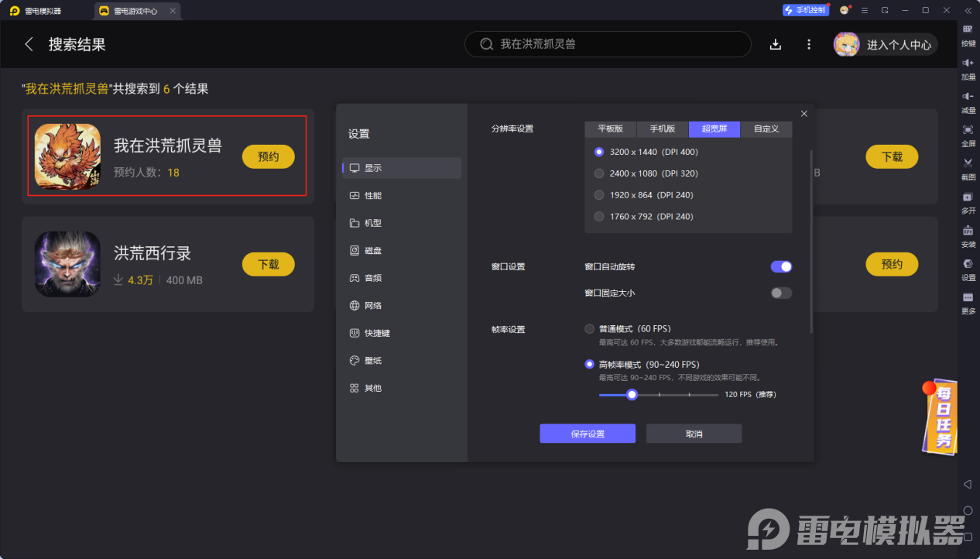Take a screenshot with 截图 scissors icon

click(968, 163)
